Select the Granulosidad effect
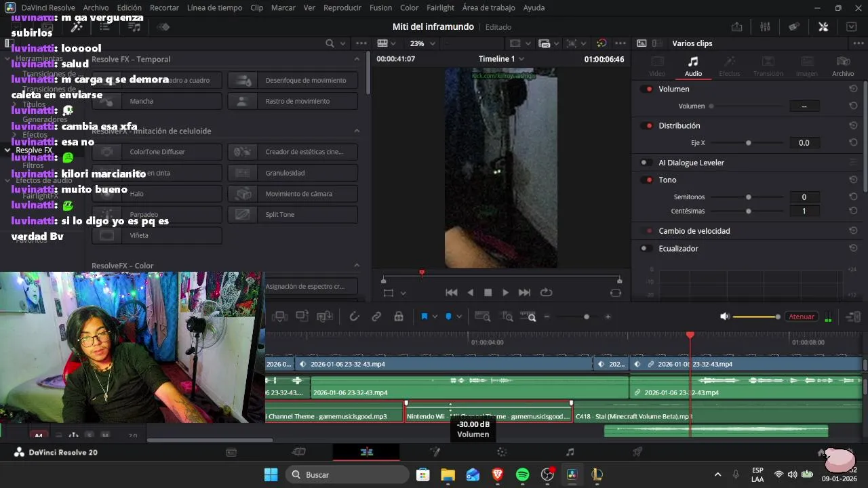The width and height of the screenshot is (868, 488). (292, 173)
